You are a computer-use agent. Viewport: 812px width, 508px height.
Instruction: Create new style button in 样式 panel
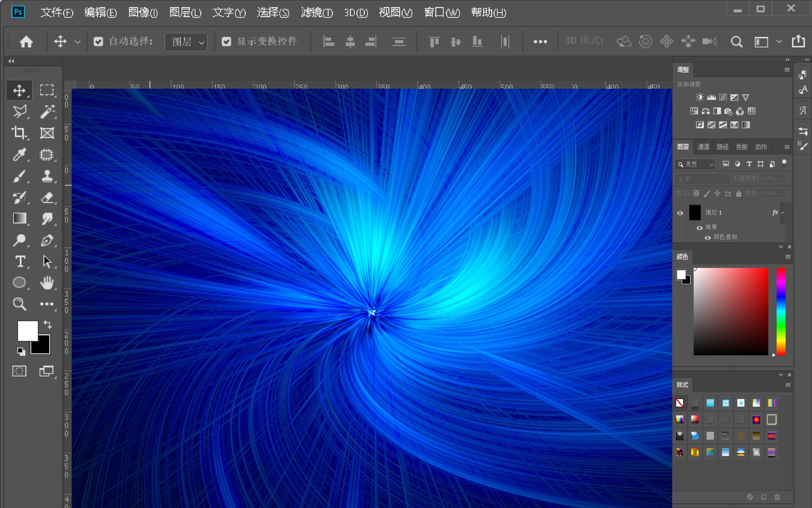click(764, 497)
